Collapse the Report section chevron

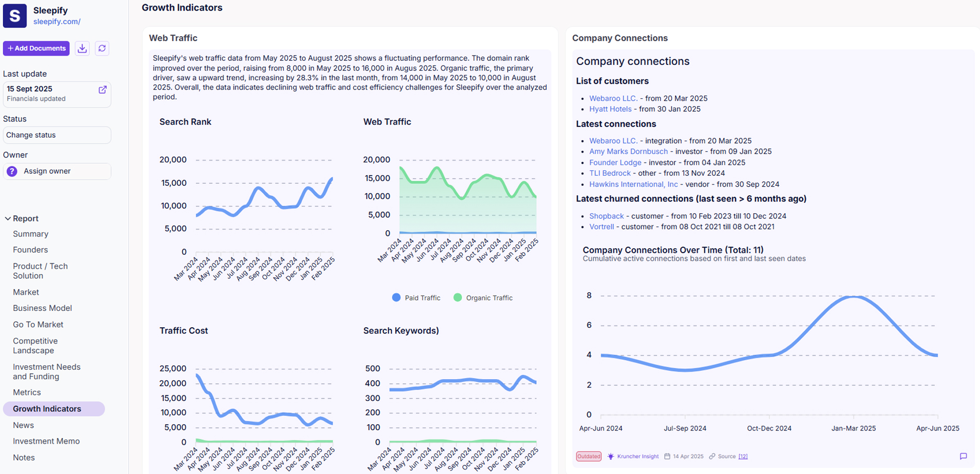[x=7, y=219]
